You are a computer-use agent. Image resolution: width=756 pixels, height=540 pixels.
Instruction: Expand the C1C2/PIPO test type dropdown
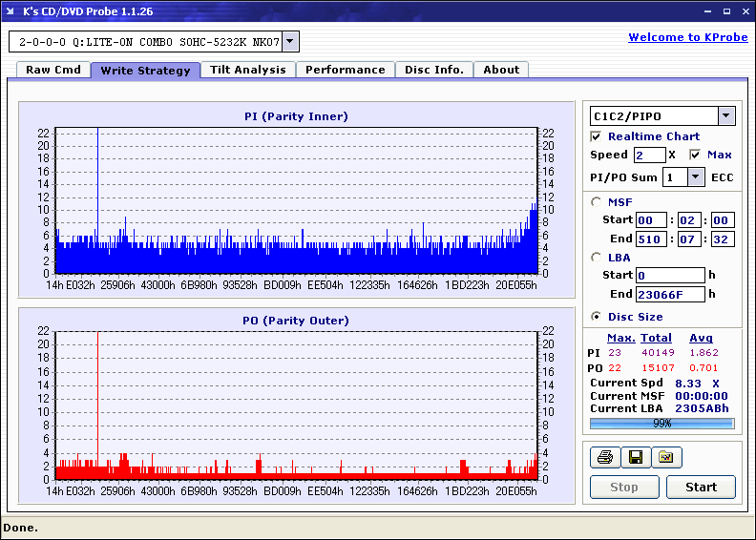(x=725, y=116)
